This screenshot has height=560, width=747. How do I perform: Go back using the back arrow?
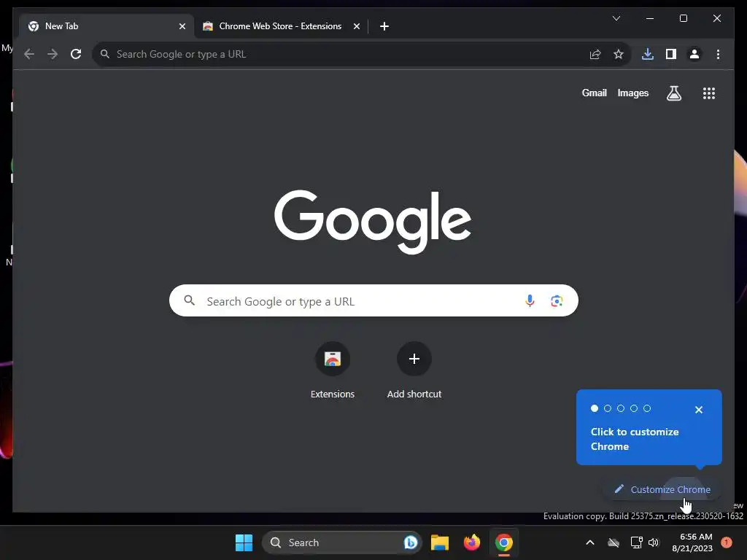tap(29, 54)
